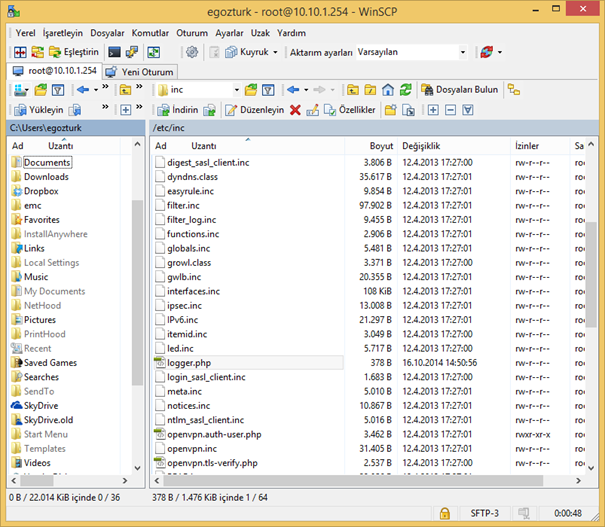605x527 pixels.
Task: Click the red X delete icon
Action: pyautogui.click(x=295, y=110)
